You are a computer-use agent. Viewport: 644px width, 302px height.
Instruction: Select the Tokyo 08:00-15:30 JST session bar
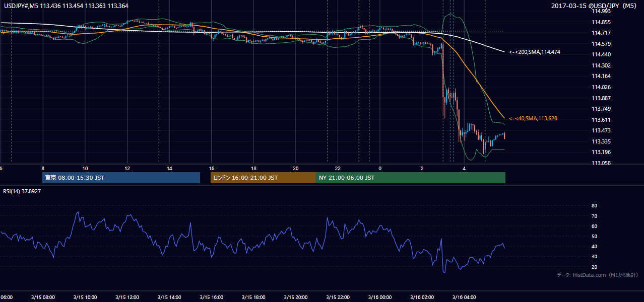tap(121, 178)
